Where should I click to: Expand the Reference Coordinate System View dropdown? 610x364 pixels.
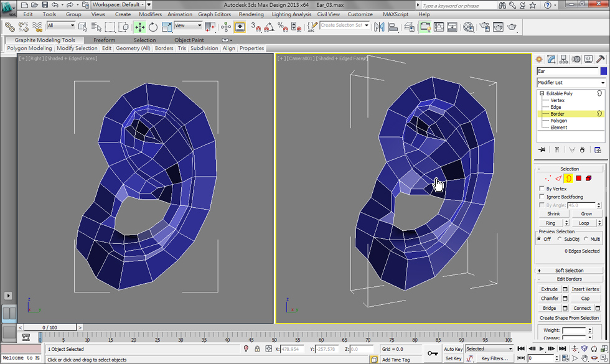point(188,26)
